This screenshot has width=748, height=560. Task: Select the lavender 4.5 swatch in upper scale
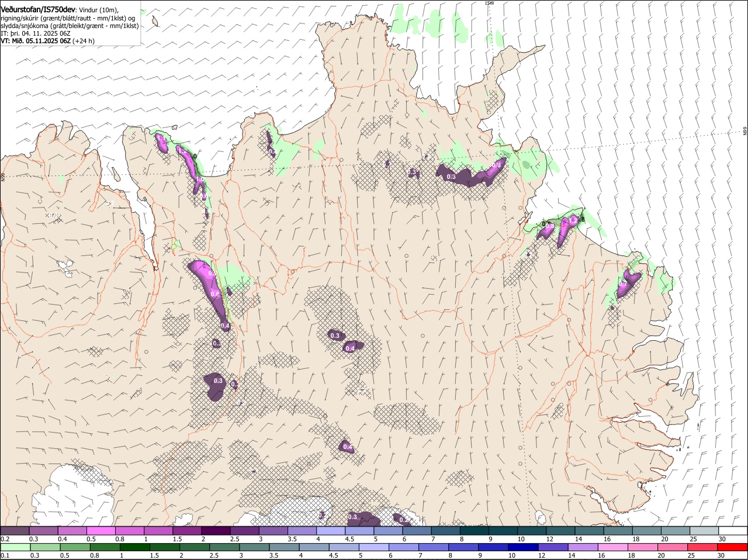coord(359,531)
